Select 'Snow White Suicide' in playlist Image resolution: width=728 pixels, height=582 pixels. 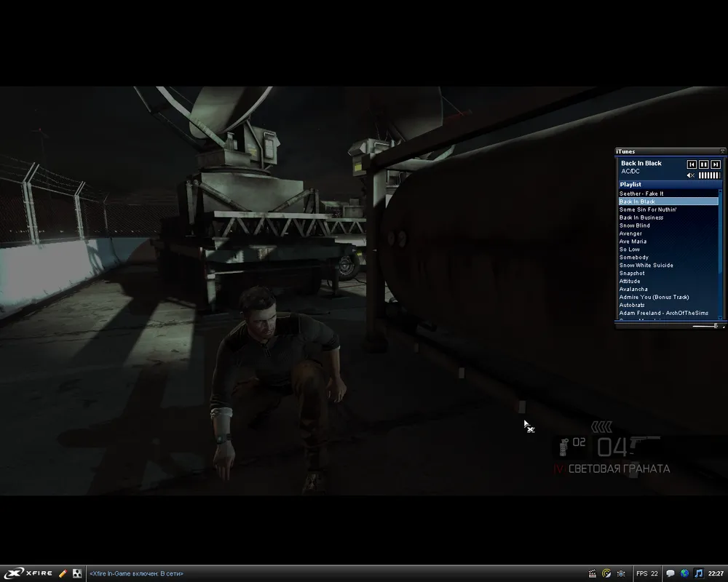[x=646, y=266]
